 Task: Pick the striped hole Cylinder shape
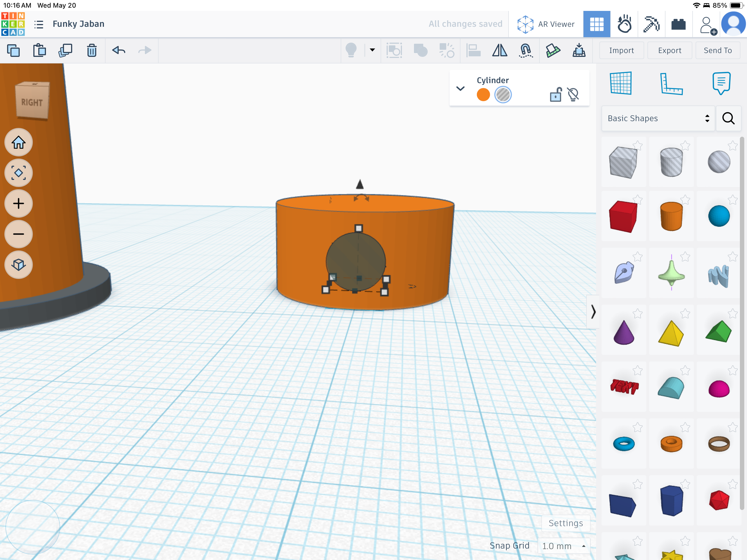pos(671,162)
